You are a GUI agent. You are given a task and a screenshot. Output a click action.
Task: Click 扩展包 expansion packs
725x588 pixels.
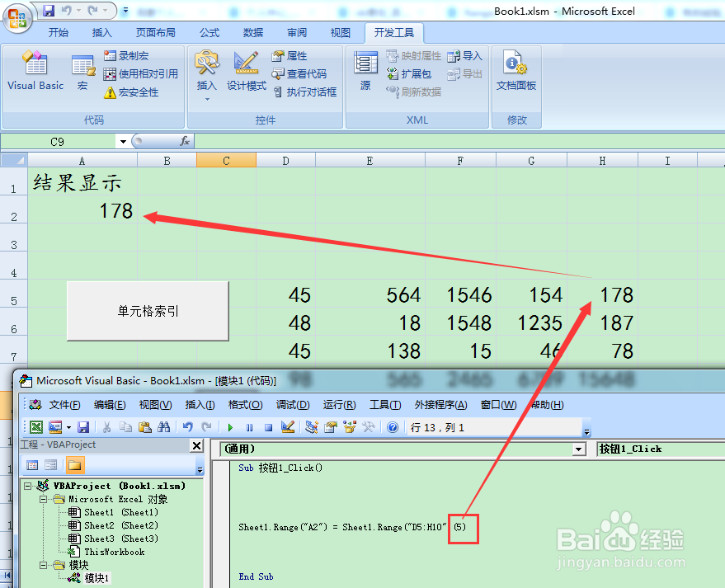(409, 74)
